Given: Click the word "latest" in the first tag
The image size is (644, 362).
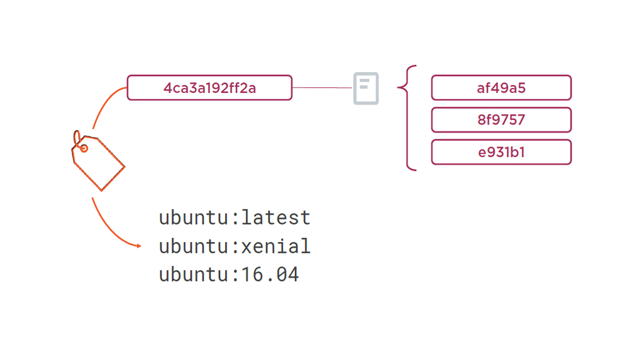Looking at the screenshot, I should pos(276,218).
